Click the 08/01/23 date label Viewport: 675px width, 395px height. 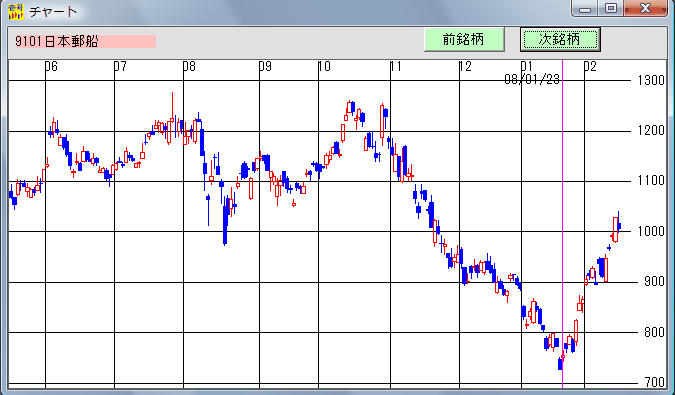tap(532, 79)
